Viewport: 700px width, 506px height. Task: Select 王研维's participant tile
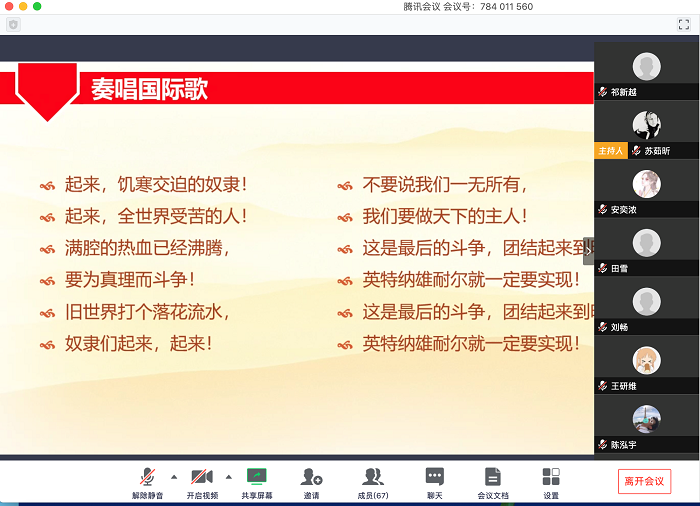pos(647,361)
